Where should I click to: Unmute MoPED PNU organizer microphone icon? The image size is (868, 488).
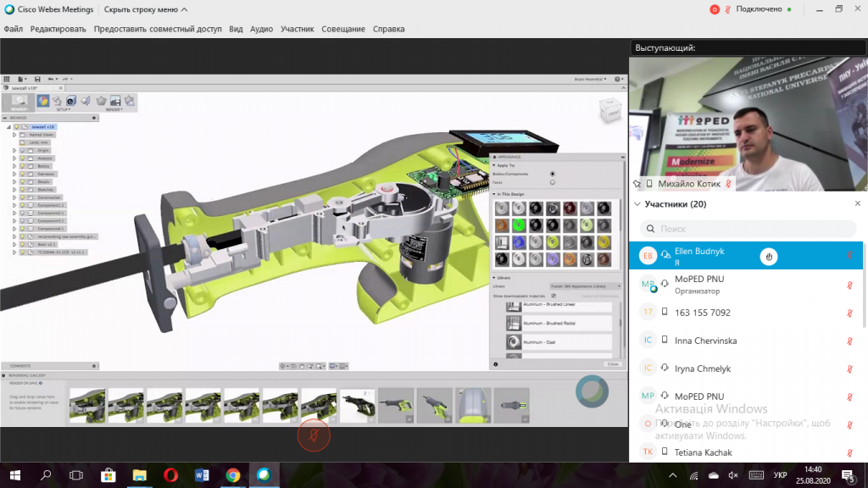coord(849,285)
